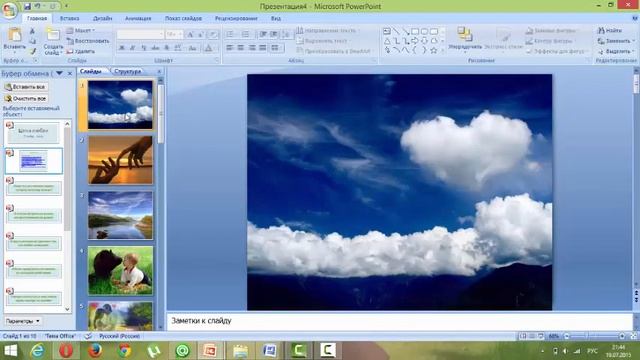640x360 pixels.
Task: Cut selection with the scissors icon
Action: pos(32,31)
